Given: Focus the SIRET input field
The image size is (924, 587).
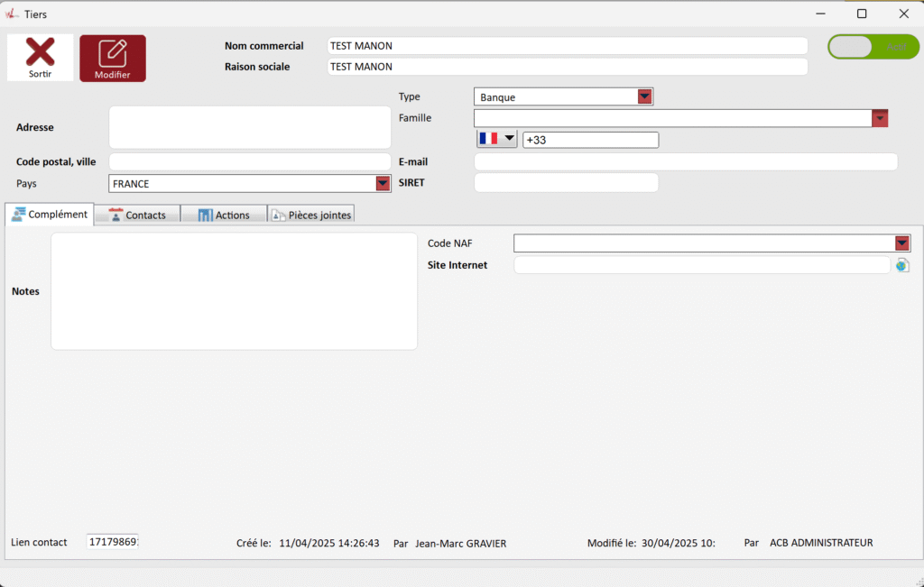Looking at the screenshot, I should pos(566,182).
